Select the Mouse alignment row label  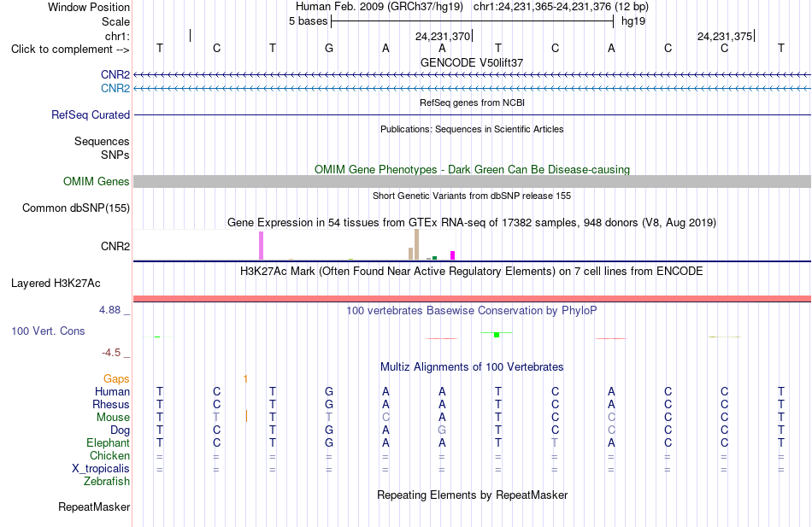(x=113, y=418)
